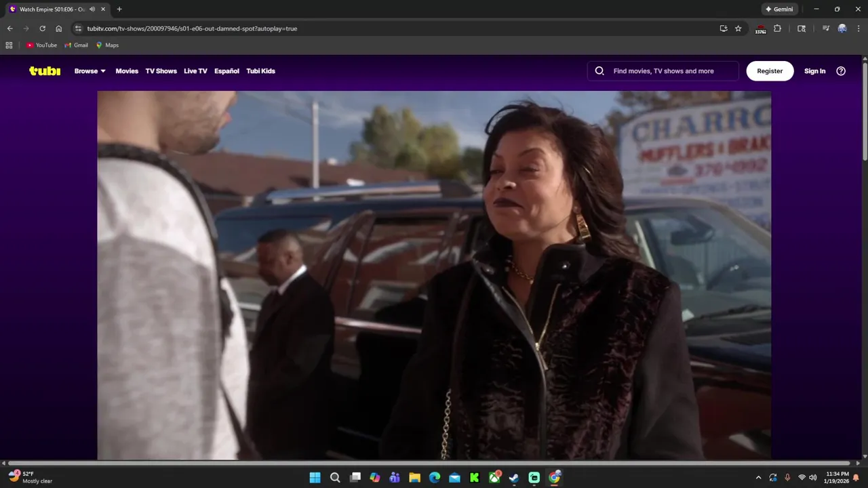
Task: Launch Copilot from the taskbar
Action: click(375, 478)
